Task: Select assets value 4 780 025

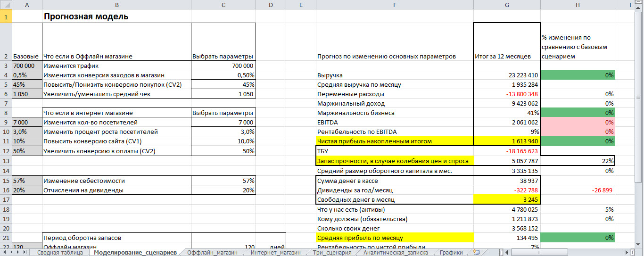Action: click(x=507, y=209)
